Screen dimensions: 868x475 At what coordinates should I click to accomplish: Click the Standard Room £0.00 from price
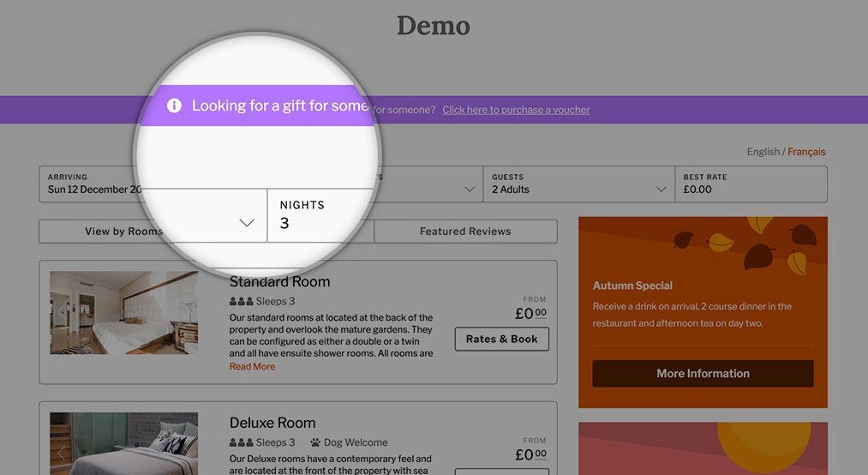[531, 313]
